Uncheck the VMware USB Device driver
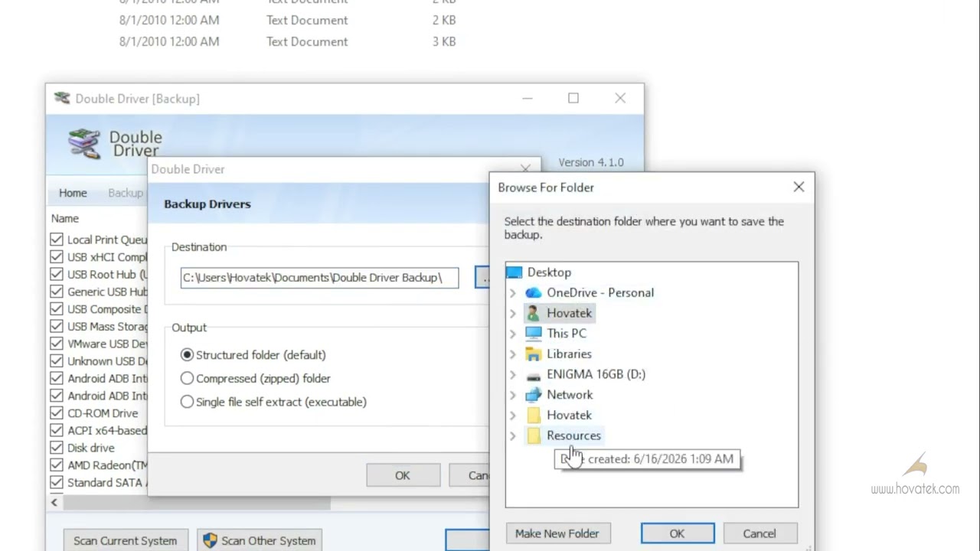This screenshot has height=551, width=980. point(57,344)
